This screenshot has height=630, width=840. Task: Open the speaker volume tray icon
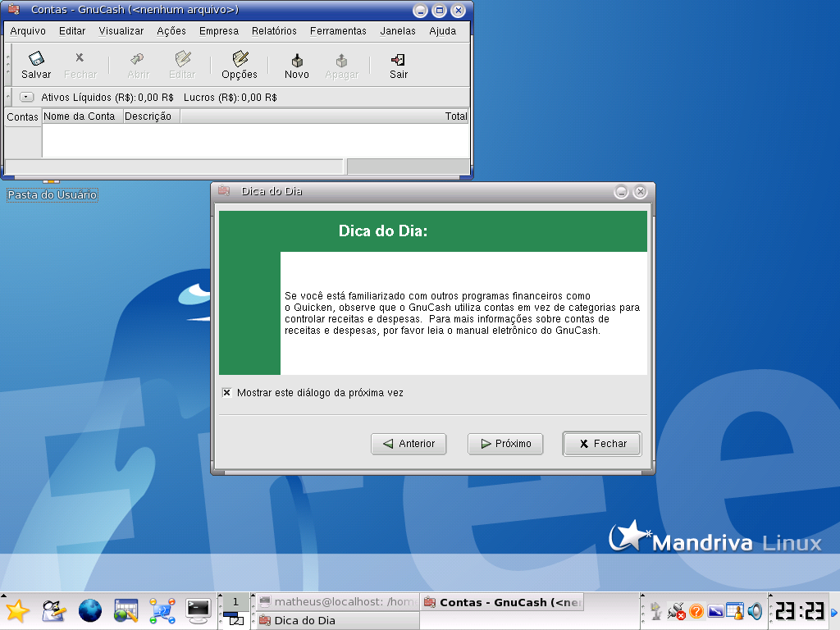click(755, 610)
